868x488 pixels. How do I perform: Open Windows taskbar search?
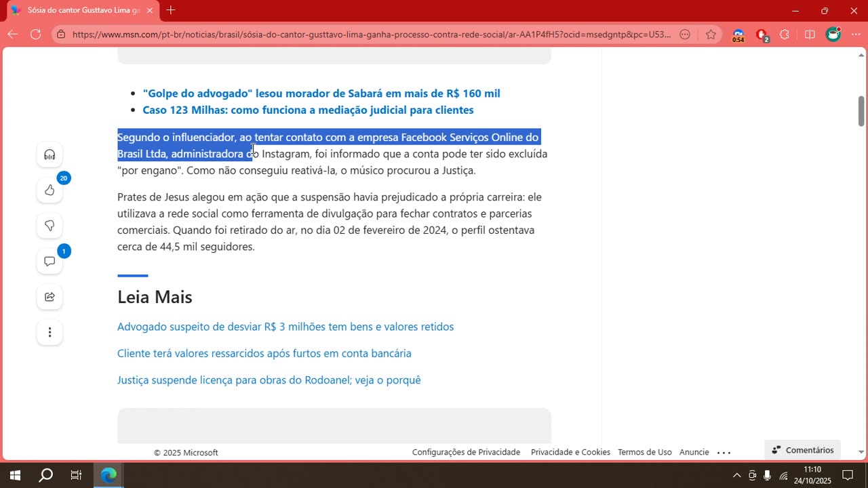click(x=45, y=475)
